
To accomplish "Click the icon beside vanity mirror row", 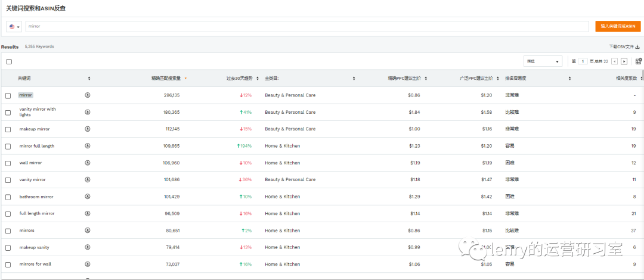I will click(88, 179).
